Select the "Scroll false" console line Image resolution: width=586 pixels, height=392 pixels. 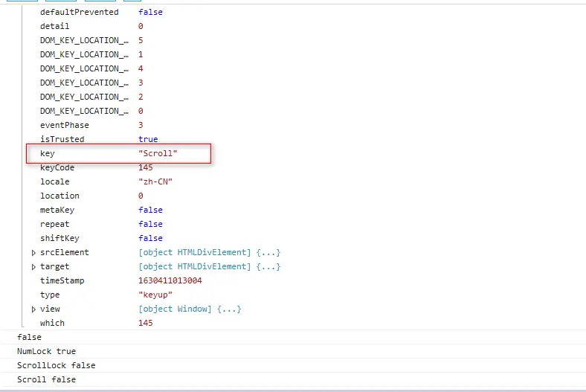(46, 380)
